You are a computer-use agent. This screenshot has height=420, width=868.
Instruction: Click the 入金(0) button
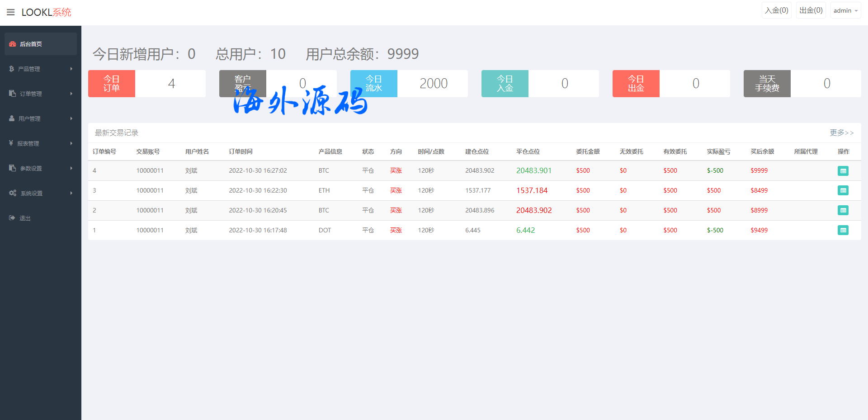[776, 10]
